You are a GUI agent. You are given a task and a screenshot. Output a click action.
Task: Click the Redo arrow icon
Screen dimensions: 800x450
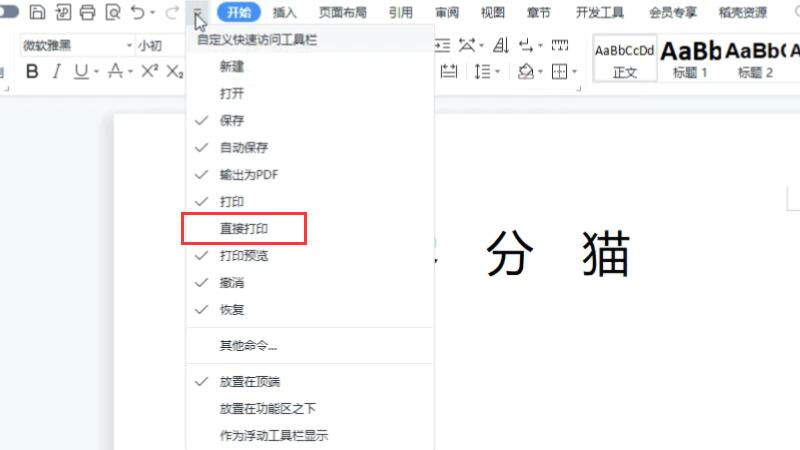click(x=172, y=12)
